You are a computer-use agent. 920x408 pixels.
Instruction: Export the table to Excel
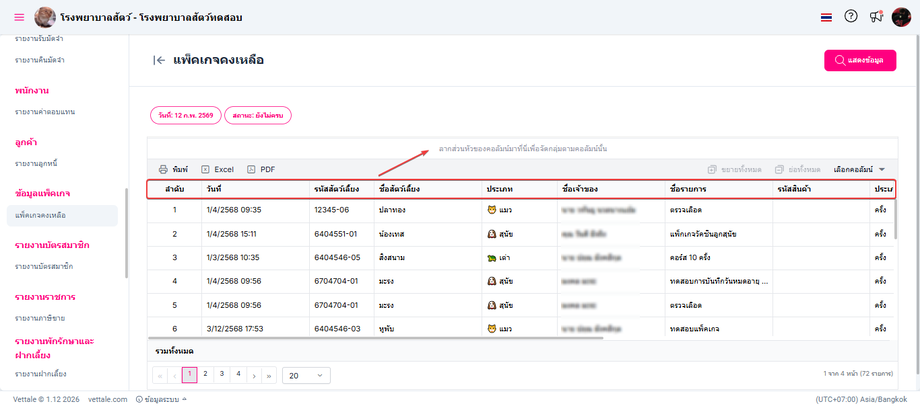[x=218, y=170]
